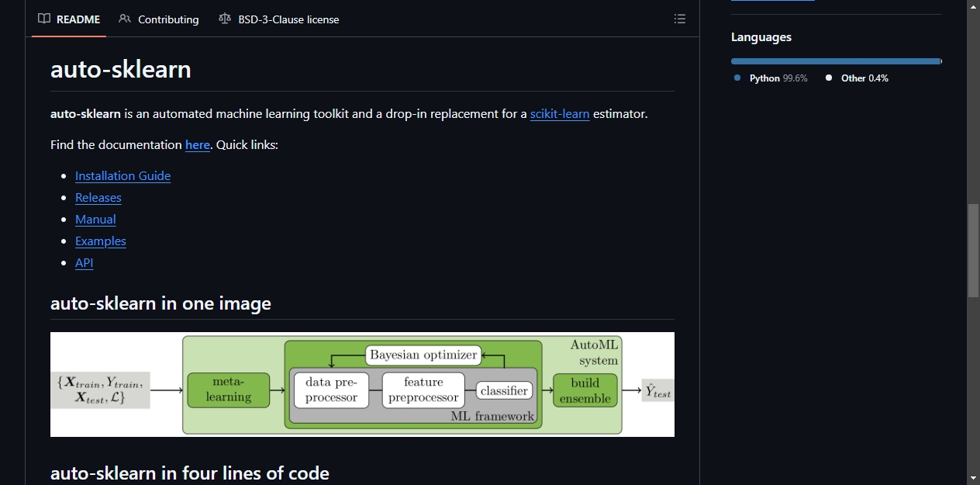980x485 pixels.
Task: Click the auto-sklearn pipeline diagram image
Action: 362,384
